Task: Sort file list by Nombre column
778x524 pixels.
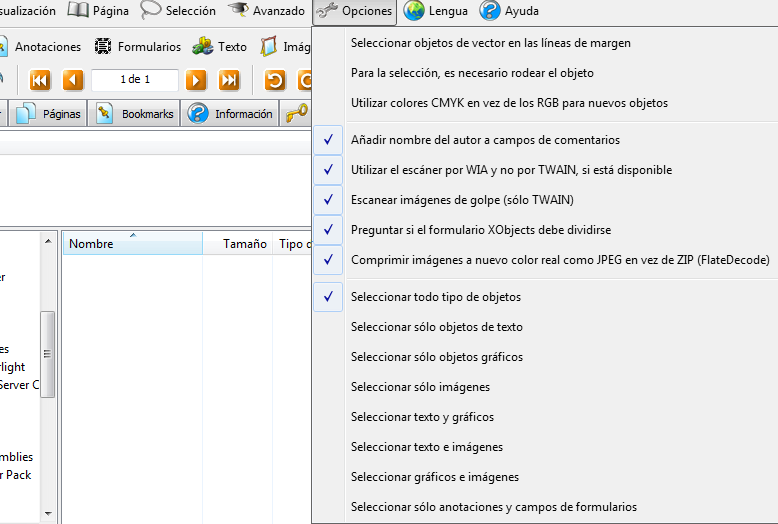Action: tap(132, 243)
